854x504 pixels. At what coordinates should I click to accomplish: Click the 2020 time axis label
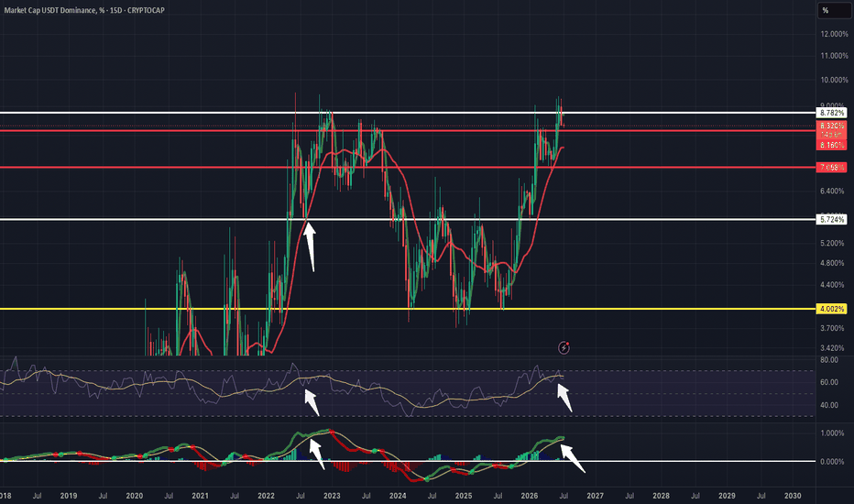[x=135, y=496]
